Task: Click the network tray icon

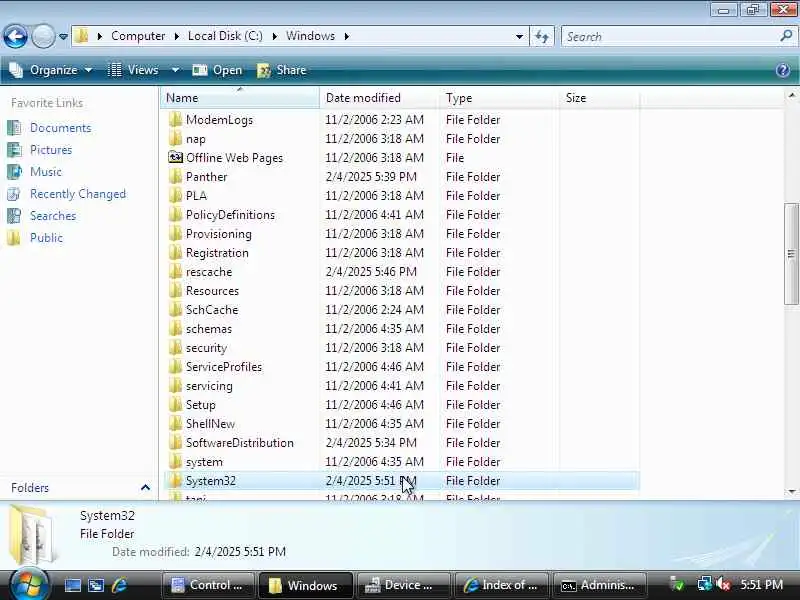Action: tap(705, 585)
